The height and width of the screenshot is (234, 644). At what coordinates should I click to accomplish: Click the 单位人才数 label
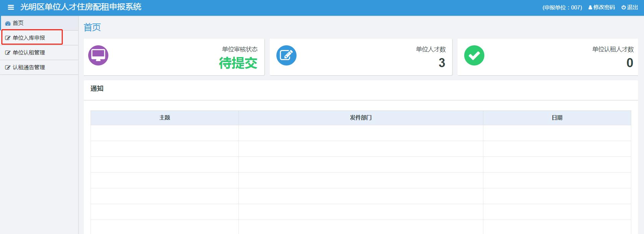(431, 49)
